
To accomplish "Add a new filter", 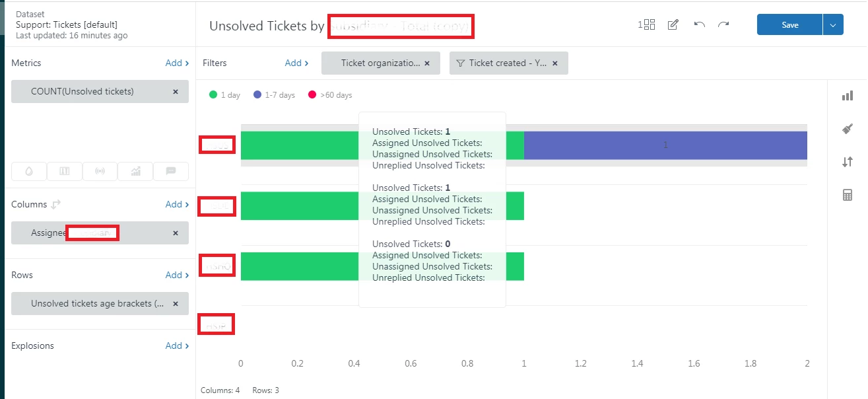I will click(296, 63).
